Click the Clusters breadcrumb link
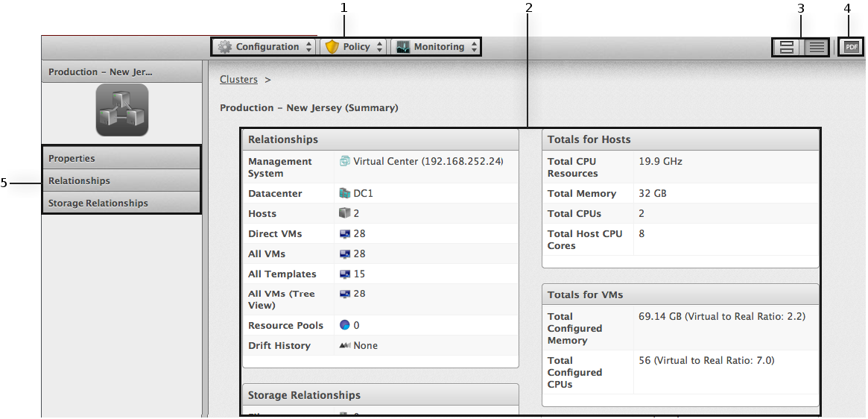The image size is (868, 419). coord(238,80)
